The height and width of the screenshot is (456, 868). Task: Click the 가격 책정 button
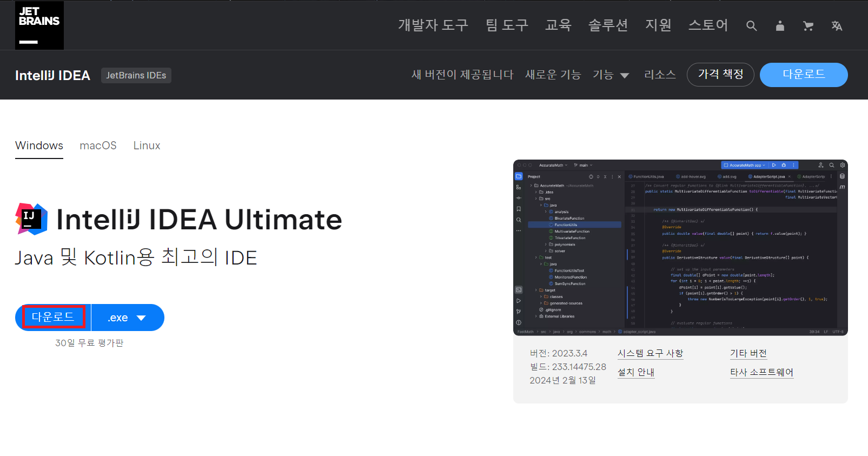click(x=721, y=75)
